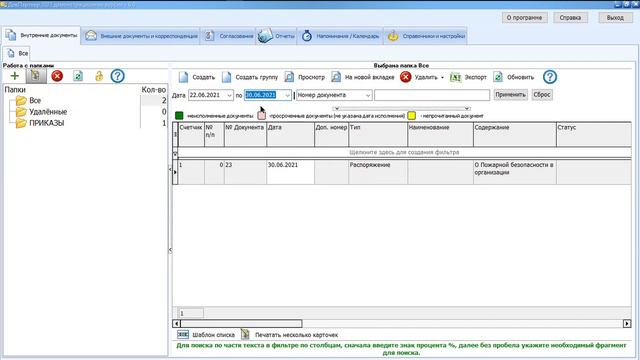This screenshot has width=640, height=360.
Task: Click the horizontal scrollbar thumb
Action: pyautogui.click(x=241, y=324)
